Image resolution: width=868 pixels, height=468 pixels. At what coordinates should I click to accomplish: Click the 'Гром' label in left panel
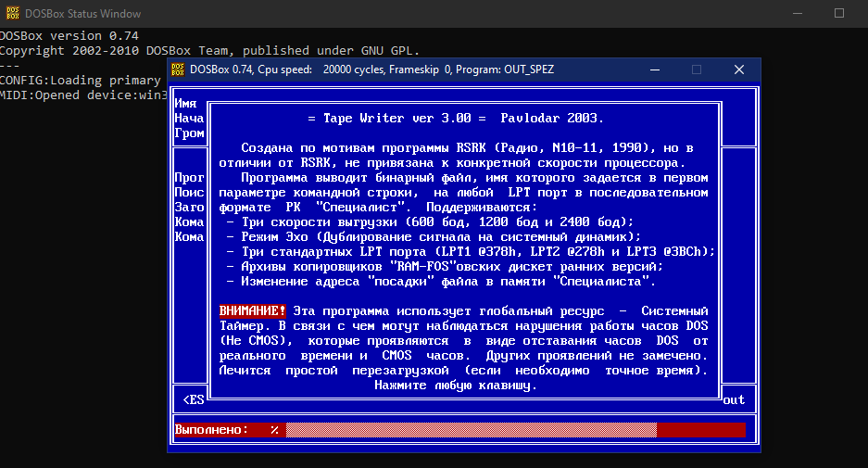[189, 133]
